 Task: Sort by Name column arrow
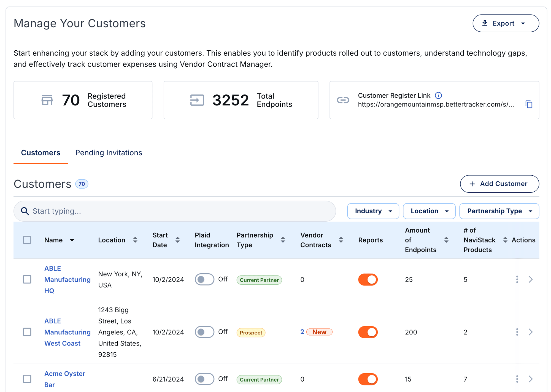coord(72,240)
